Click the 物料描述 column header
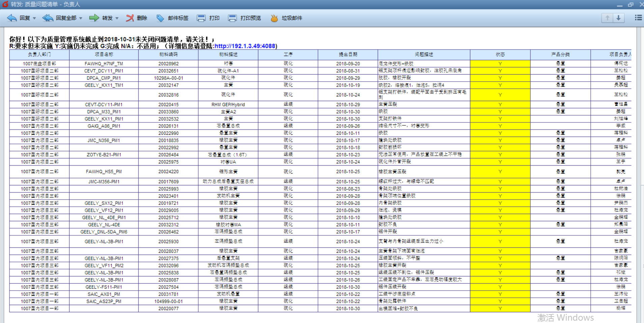The width and height of the screenshot is (644, 323). click(228, 55)
